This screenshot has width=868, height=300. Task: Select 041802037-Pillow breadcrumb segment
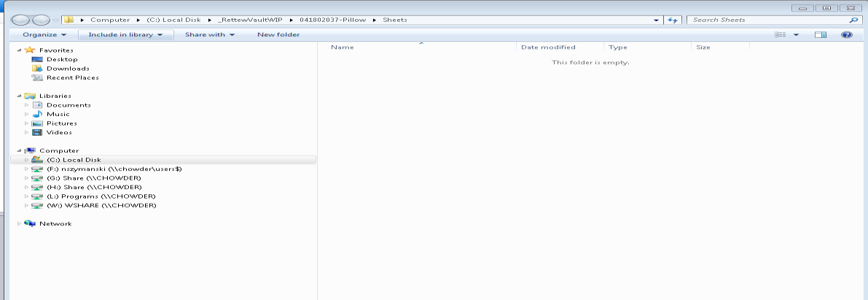(x=332, y=20)
